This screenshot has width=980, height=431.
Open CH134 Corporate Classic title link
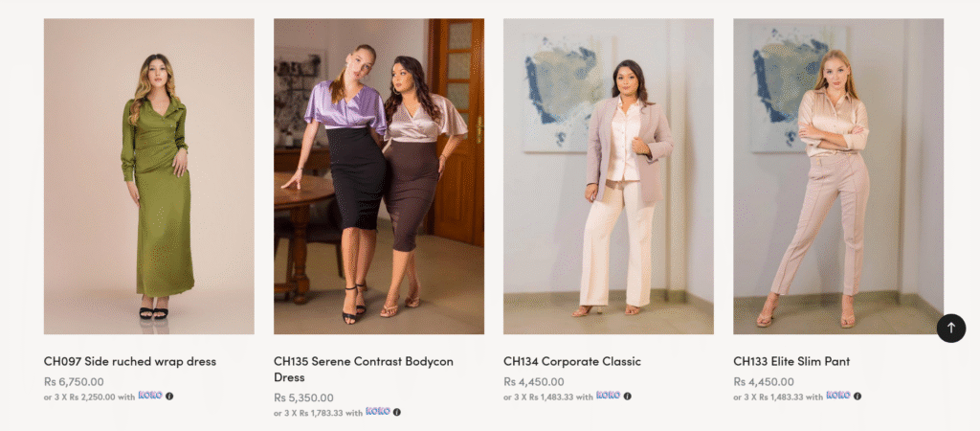point(572,361)
